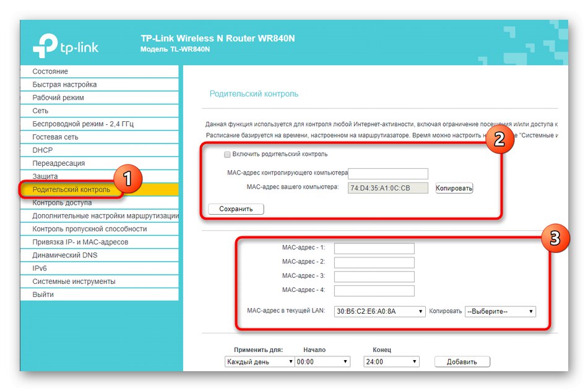Select Переадресация in sidebar

point(100,163)
